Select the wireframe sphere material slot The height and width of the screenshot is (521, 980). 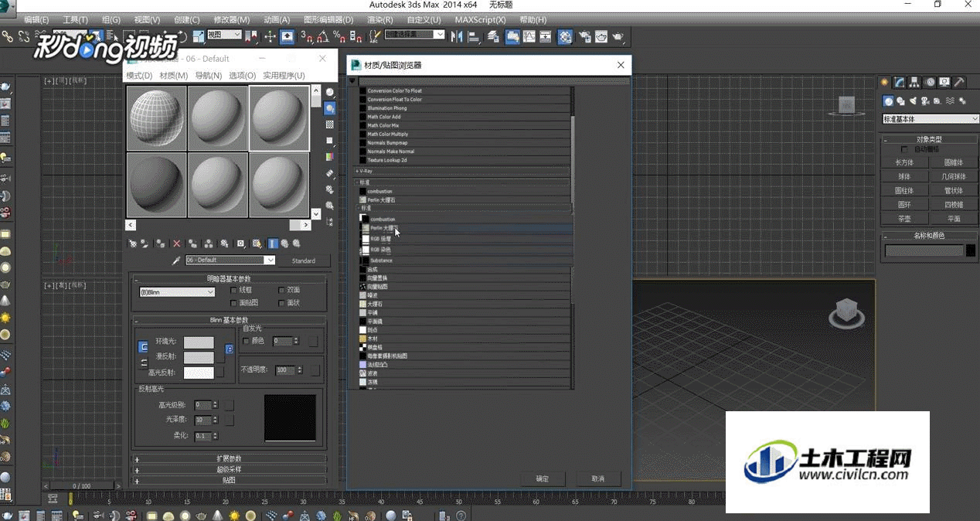157,117
